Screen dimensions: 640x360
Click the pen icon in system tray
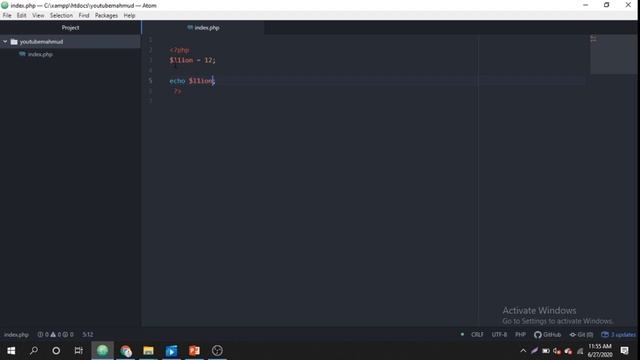(535, 351)
